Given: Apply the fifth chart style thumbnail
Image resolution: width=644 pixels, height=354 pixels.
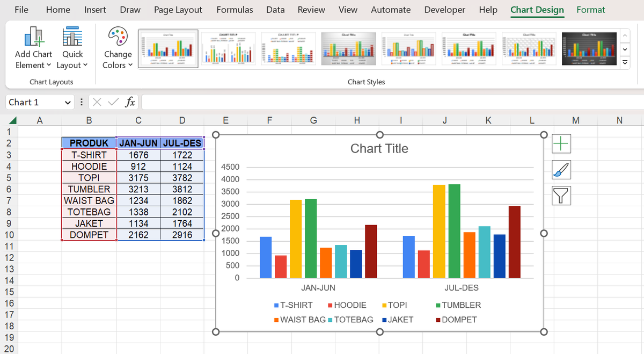Looking at the screenshot, I should 409,49.
